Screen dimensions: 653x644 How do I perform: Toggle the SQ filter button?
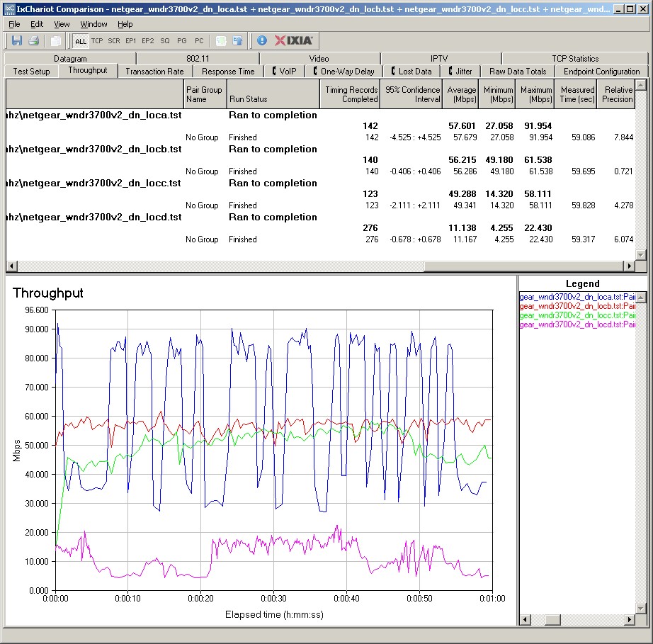pyautogui.click(x=165, y=41)
